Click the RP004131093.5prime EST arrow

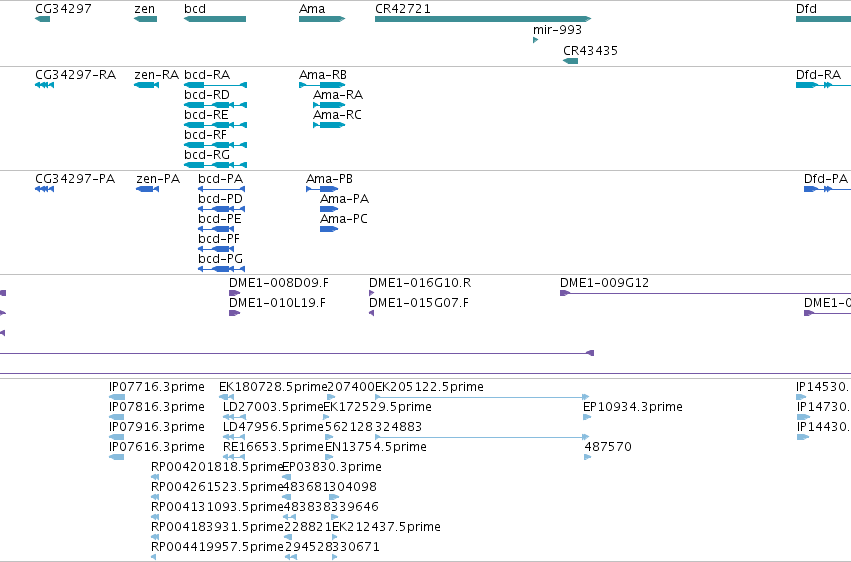coord(155,517)
